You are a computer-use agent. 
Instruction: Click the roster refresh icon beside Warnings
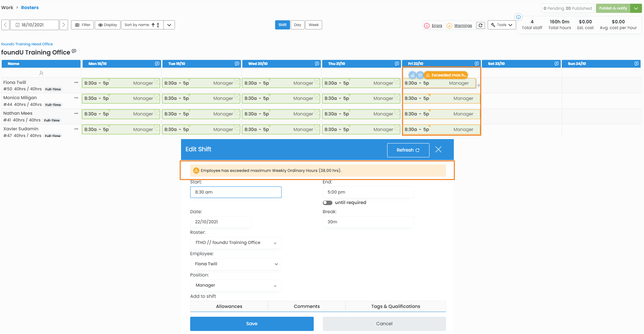pyautogui.click(x=480, y=25)
